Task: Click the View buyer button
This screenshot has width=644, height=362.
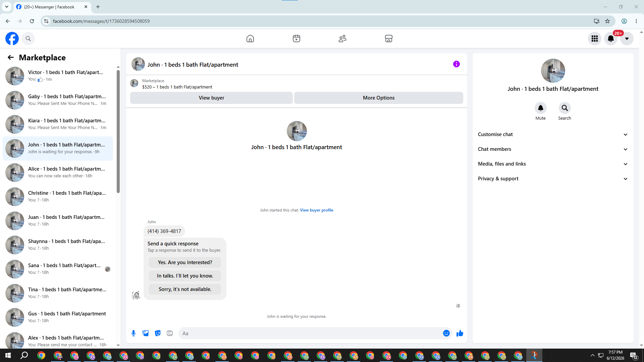Action: tap(211, 98)
